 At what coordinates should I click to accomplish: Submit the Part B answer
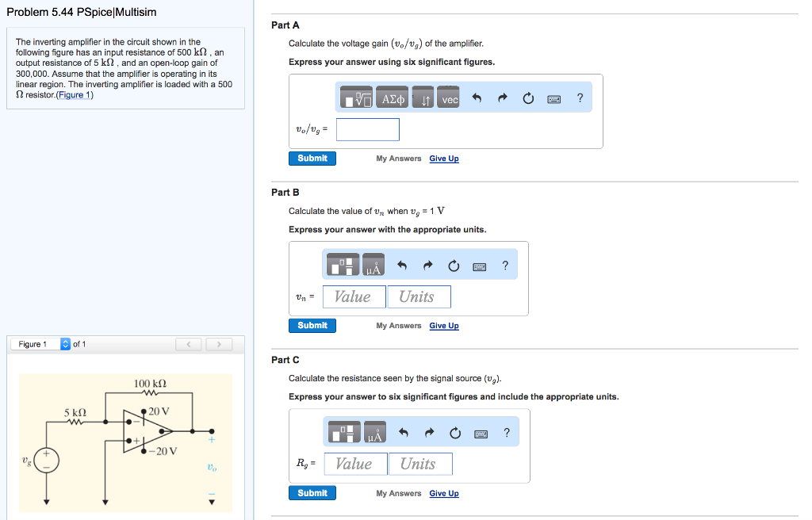(x=312, y=325)
